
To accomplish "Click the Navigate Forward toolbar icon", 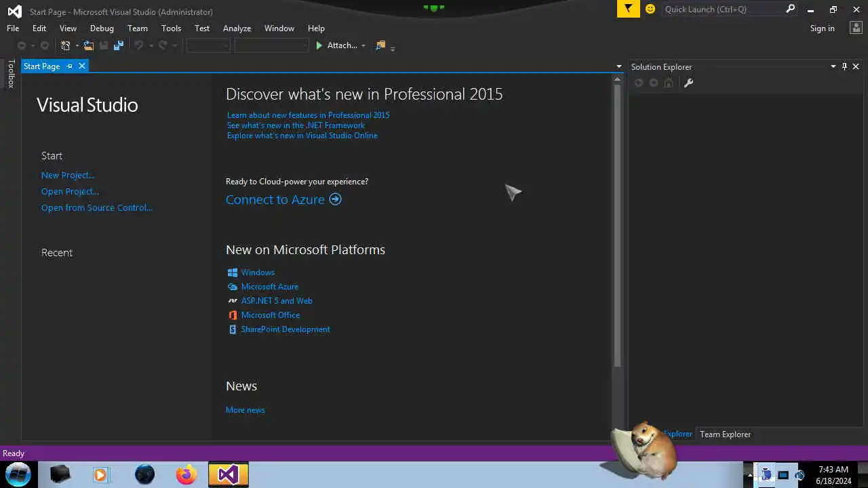I will click(45, 45).
